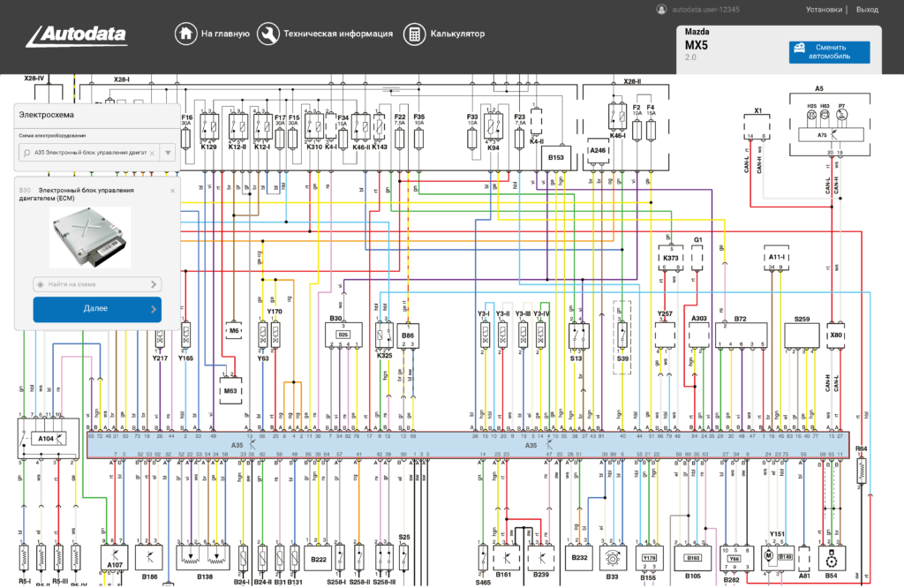Open the A35 schema combo box
904x588 pixels.
click(x=88, y=153)
